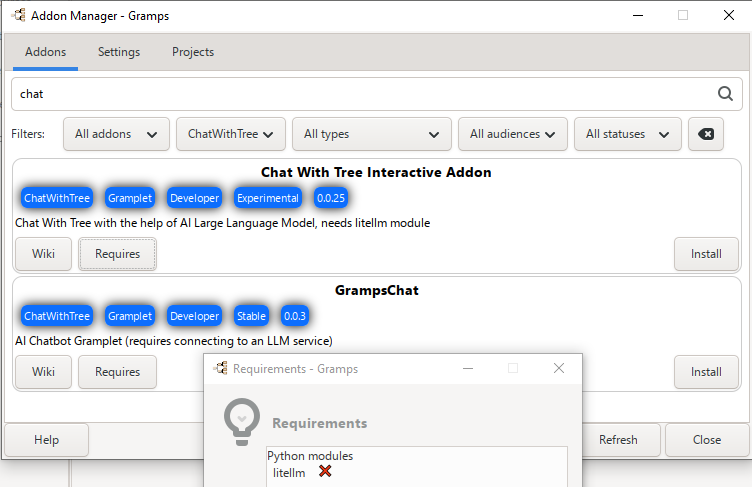Click the 'Requirements' heading in the dialog
This screenshot has width=752, height=487.
point(320,423)
